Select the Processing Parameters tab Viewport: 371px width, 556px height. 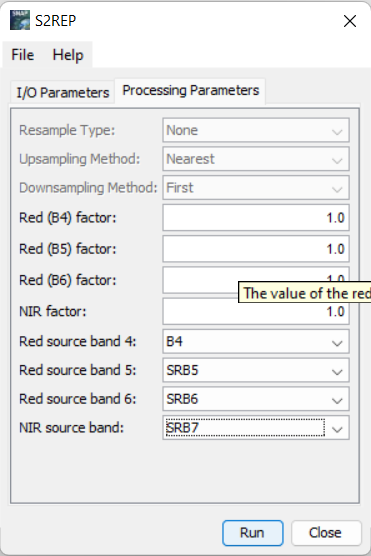[190, 90]
